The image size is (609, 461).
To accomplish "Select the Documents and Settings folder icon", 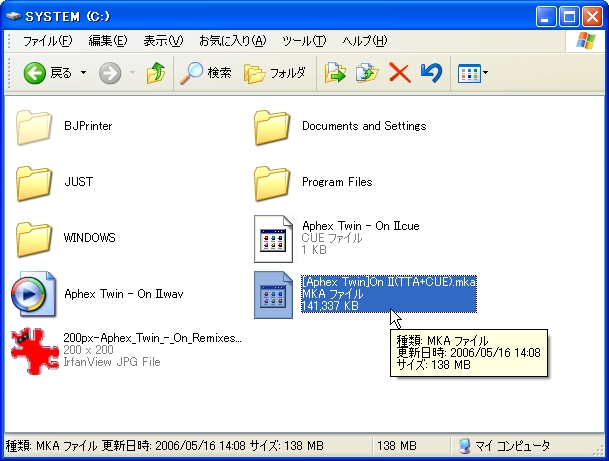I will [x=272, y=127].
